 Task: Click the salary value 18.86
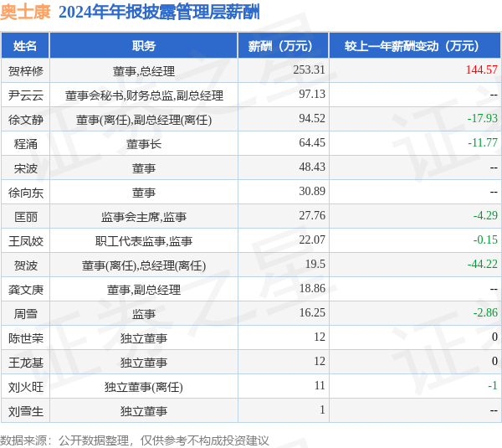tap(312, 288)
